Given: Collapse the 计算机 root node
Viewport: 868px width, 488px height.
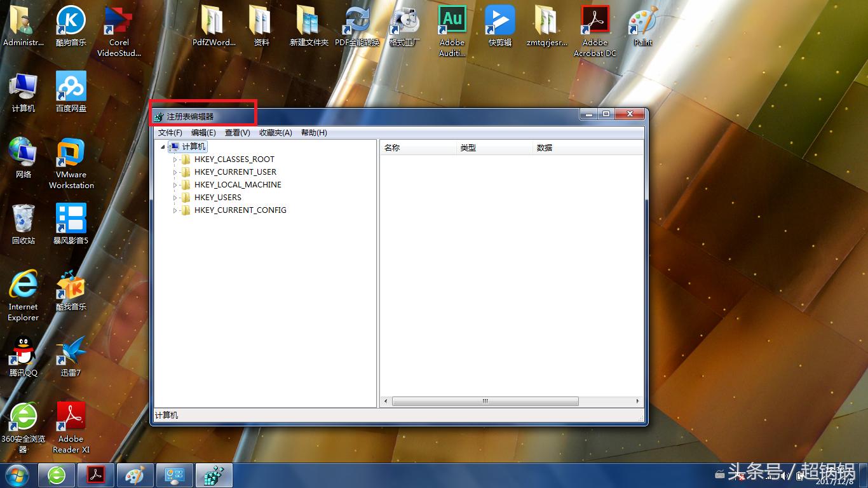Looking at the screenshot, I should (164, 146).
